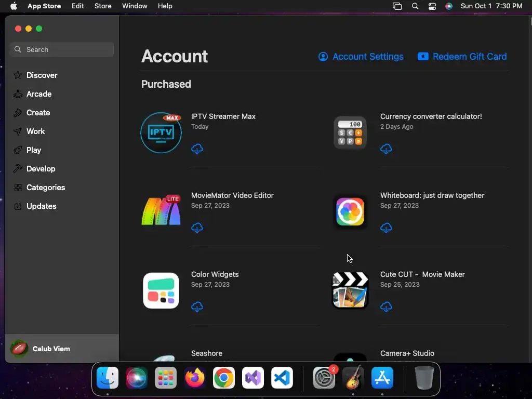Open Account Settings link
532x399 pixels.
(361, 57)
